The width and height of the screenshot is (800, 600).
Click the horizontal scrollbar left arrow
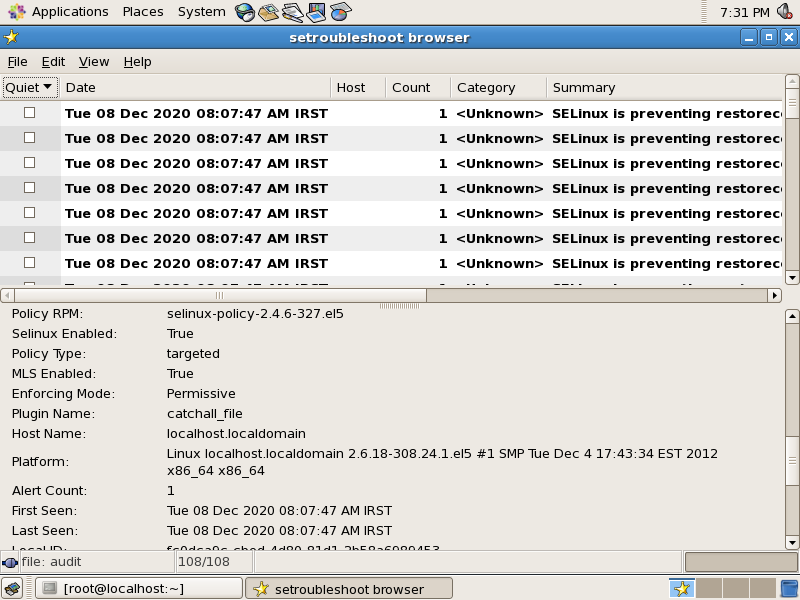tap(7, 295)
